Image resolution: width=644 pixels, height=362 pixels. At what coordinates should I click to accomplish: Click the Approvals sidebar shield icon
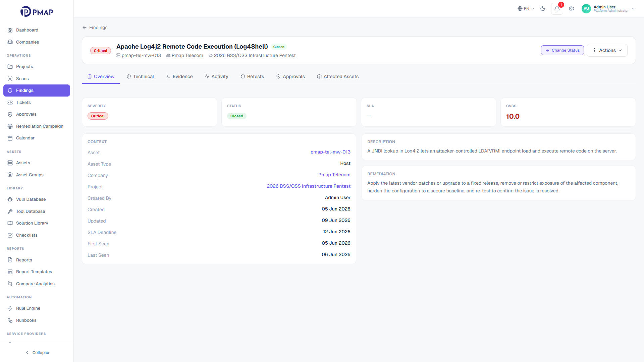pyautogui.click(x=10, y=114)
